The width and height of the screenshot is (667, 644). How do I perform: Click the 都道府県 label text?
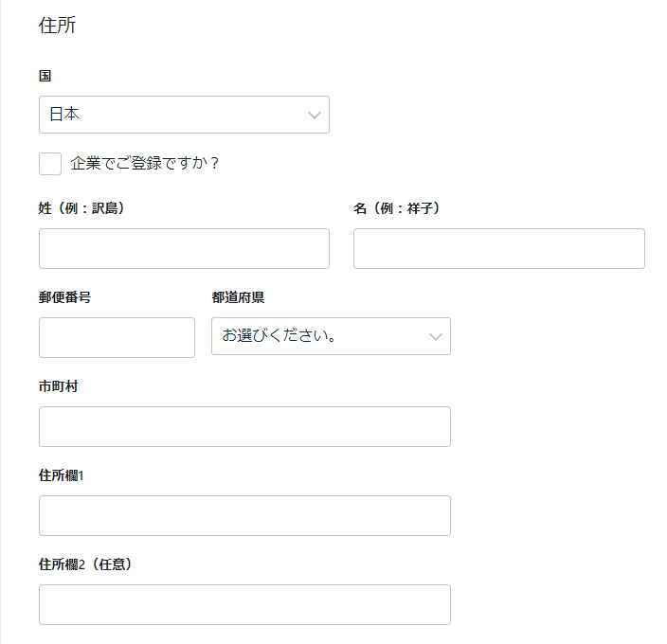point(238,297)
